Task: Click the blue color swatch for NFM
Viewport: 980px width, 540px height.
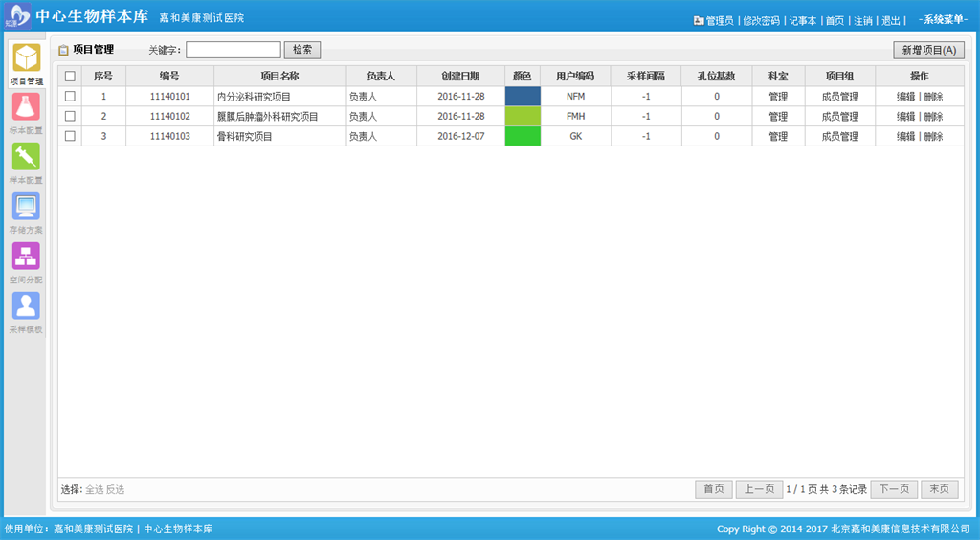Action: coord(523,97)
